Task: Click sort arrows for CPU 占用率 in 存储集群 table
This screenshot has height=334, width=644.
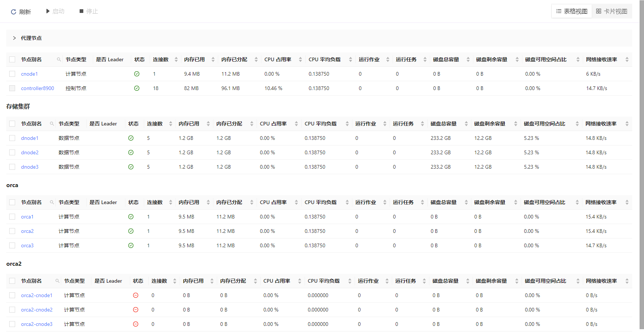Action: 296,124
